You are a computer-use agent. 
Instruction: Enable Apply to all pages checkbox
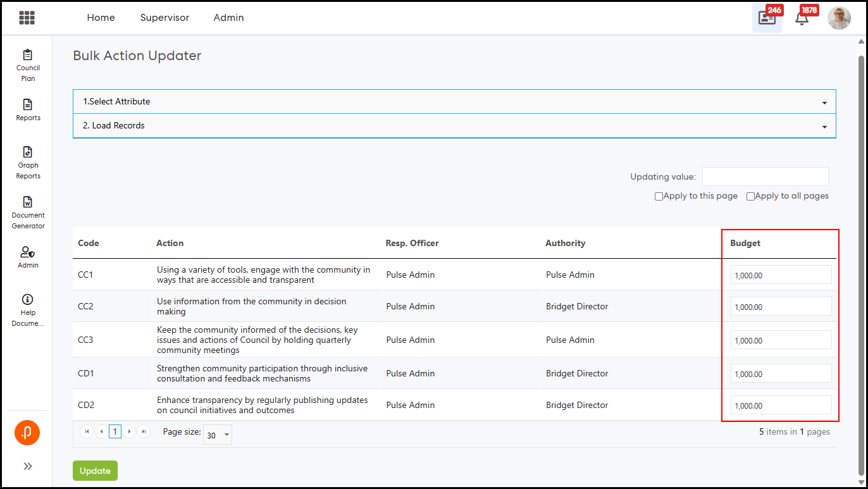click(x=750, y=197)
